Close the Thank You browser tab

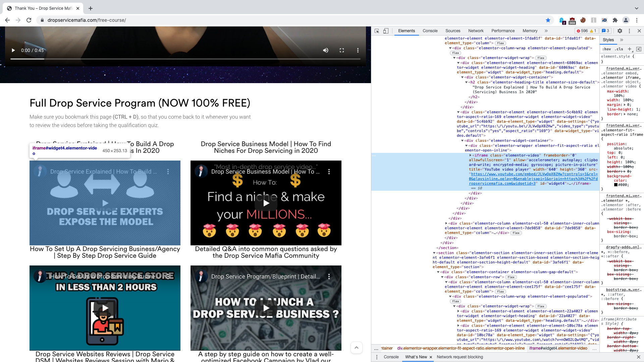(x=78, y=8)
